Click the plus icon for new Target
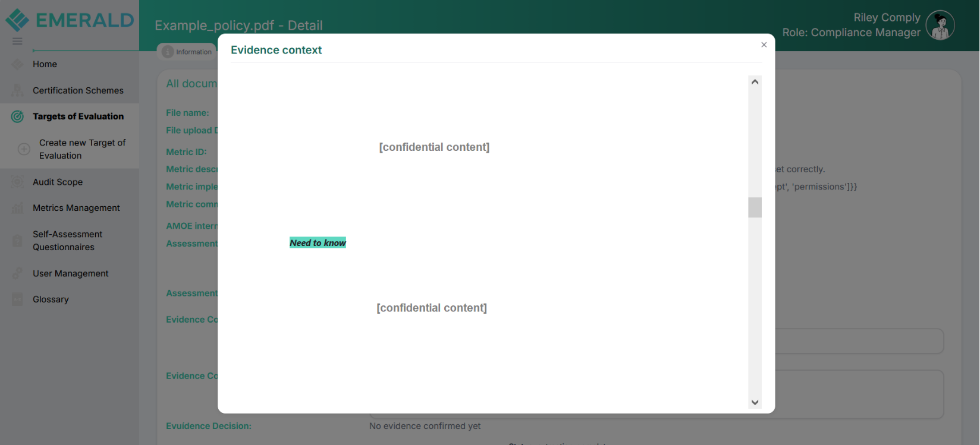 pyautogui.click(x=24, y=149)
